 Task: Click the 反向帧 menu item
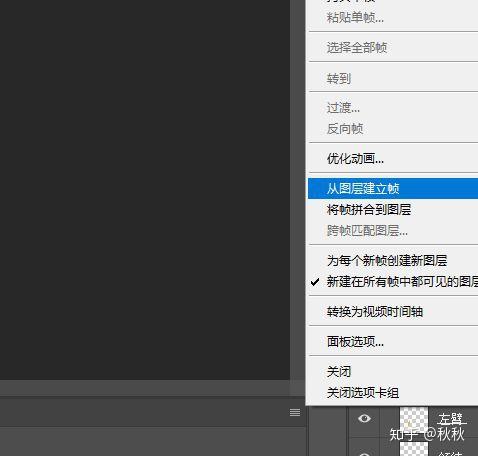(x=393, y=129)
